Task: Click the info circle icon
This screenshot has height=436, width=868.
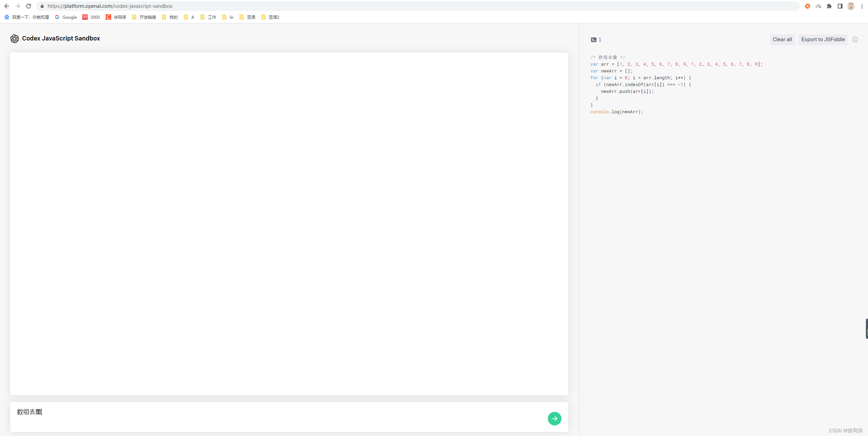Action: pyautogui.click(x=855, y=39)
